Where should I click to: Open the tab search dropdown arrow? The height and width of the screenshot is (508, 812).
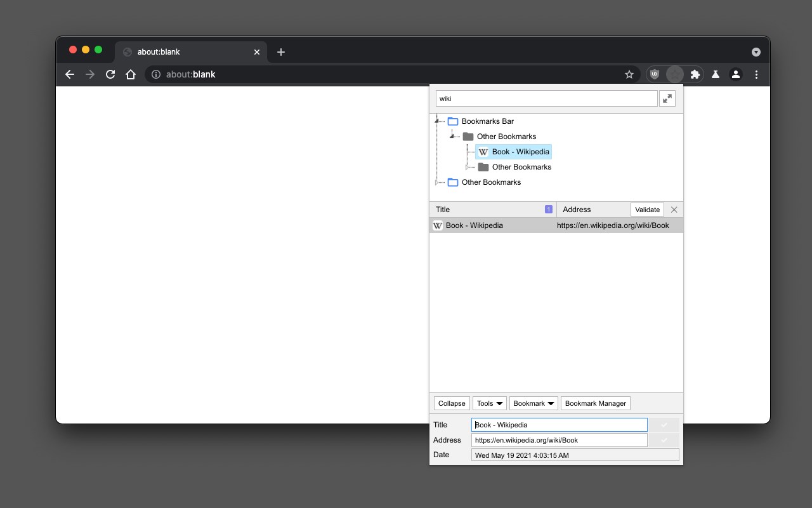pos(756,52)
